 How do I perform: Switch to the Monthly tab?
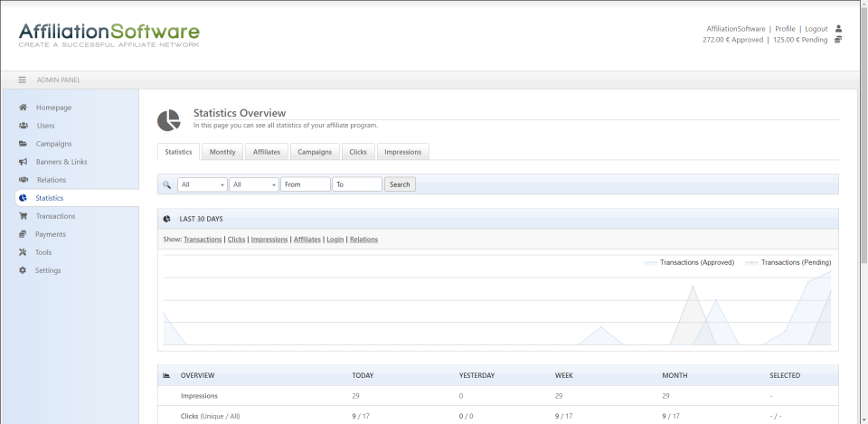[x=222, y=152]
